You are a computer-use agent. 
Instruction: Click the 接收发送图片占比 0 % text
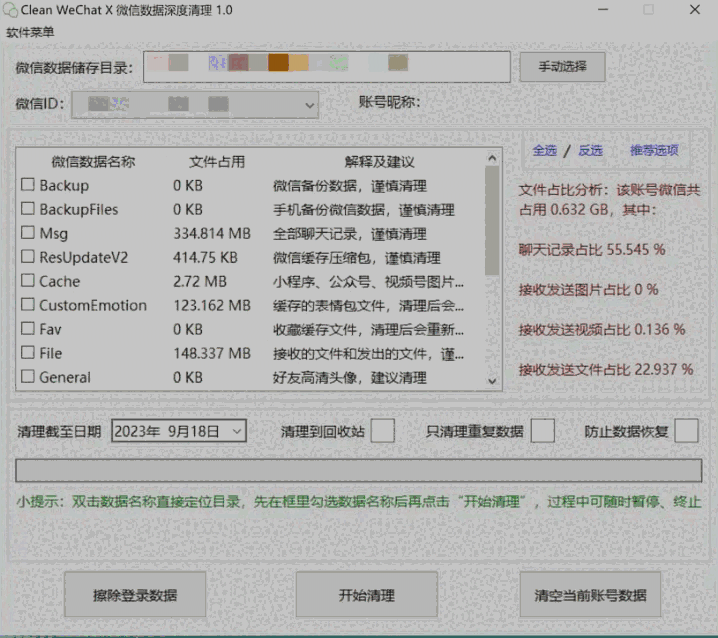pyautogui.click(x=588, y=289)
